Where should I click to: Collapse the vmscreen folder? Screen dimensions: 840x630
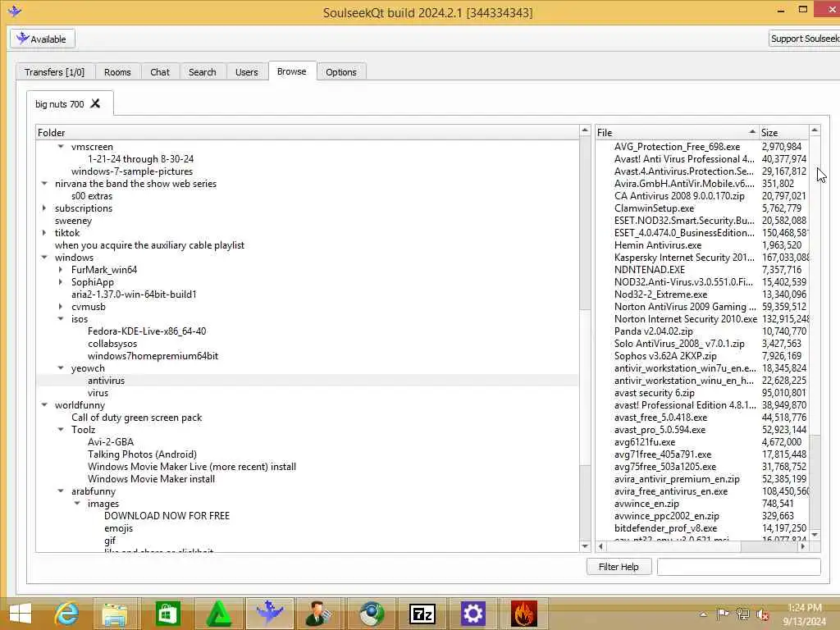(61, 146)
